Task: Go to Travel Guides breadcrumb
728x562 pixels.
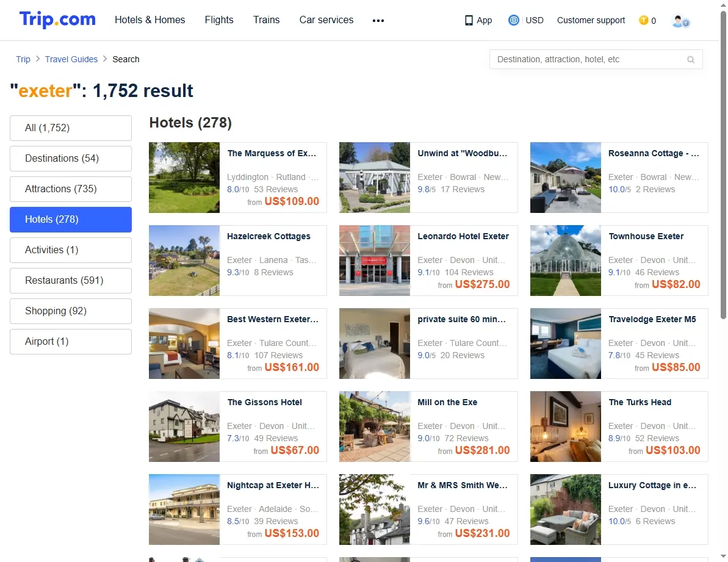Action: (x=71, y=59)
